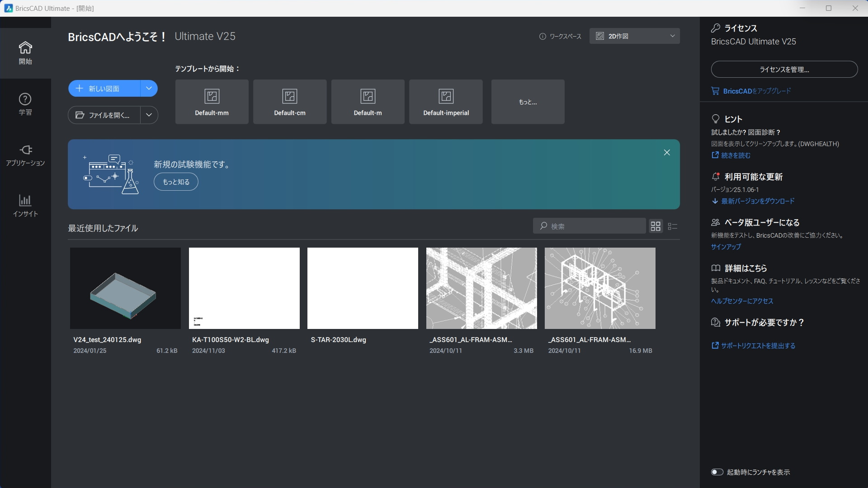Click the license key icon
Screen dimensions: 868x488
click(715, 28)
